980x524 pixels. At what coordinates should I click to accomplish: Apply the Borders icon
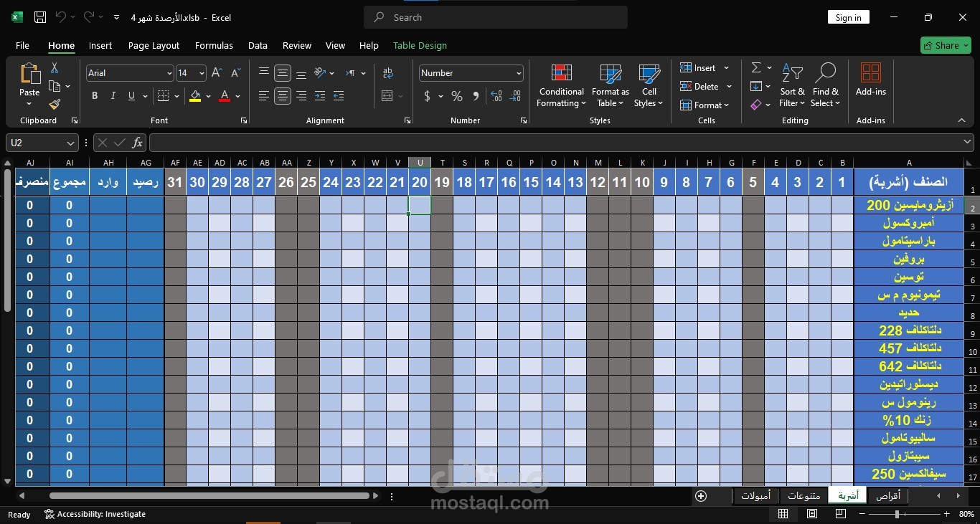(x=163, y=96)
